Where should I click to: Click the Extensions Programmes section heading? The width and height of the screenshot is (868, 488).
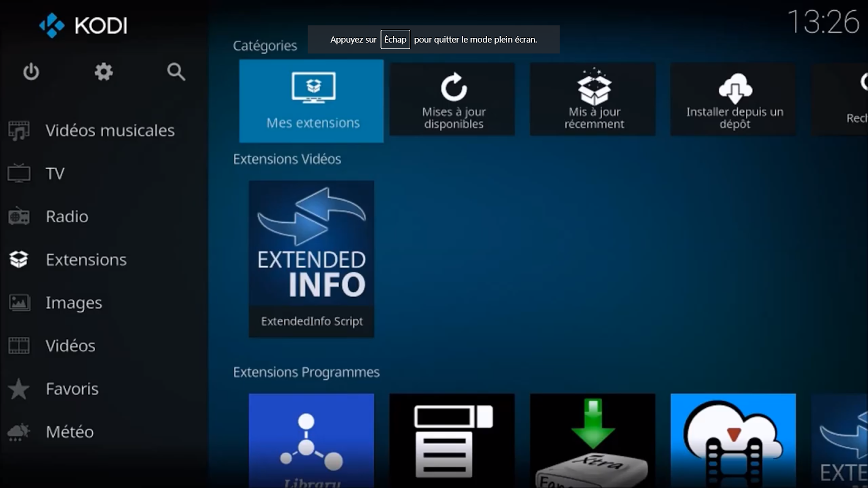pyautogui.click(x=306, y=373)
